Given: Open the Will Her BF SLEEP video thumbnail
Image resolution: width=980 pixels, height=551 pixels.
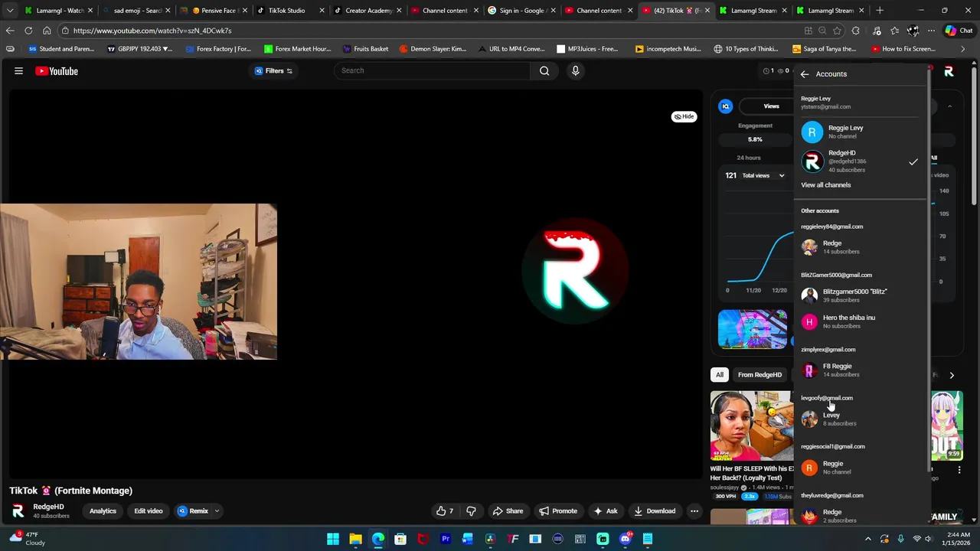Looking at the screenshot, I should 752,426.
